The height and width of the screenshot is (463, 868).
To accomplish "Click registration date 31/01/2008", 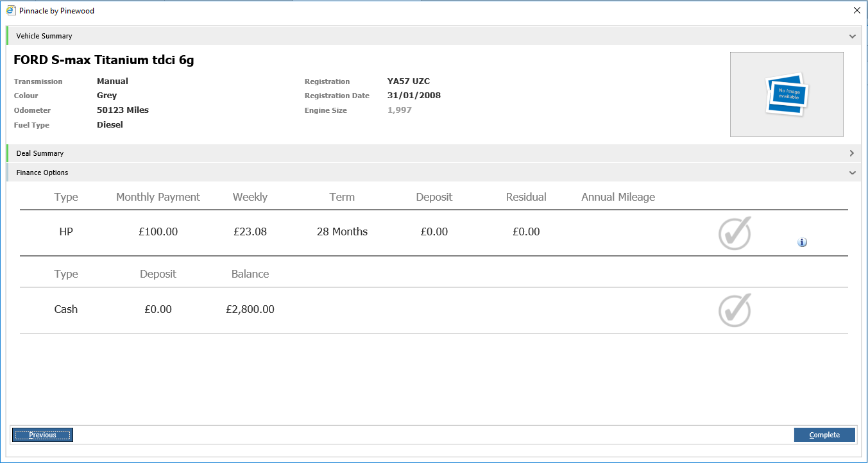I will [414, 96].
